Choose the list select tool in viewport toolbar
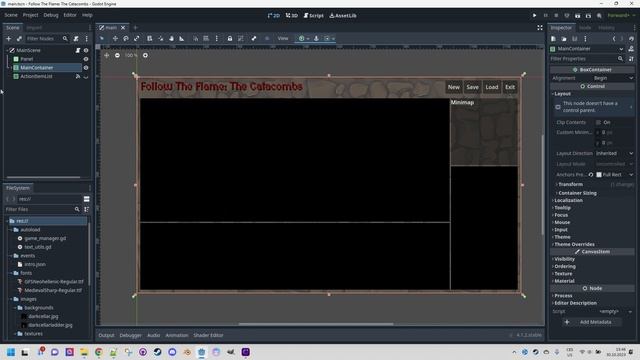Viewport: 640px width, 360px height. pos(150,38)
